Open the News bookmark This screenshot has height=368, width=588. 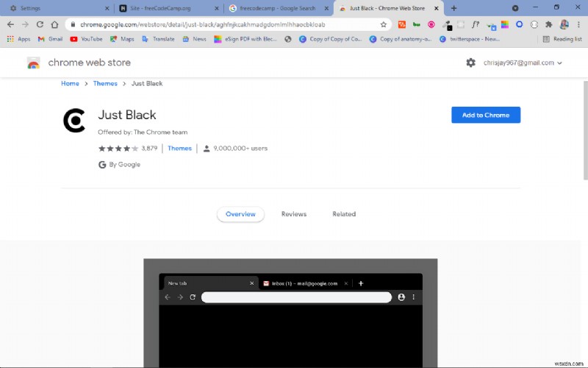[x=194, y=39]
